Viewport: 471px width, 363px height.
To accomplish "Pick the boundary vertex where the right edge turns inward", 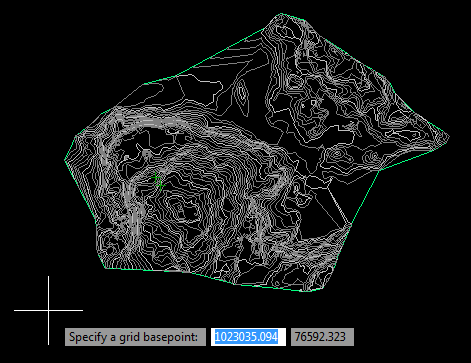I will pos(380,170).
